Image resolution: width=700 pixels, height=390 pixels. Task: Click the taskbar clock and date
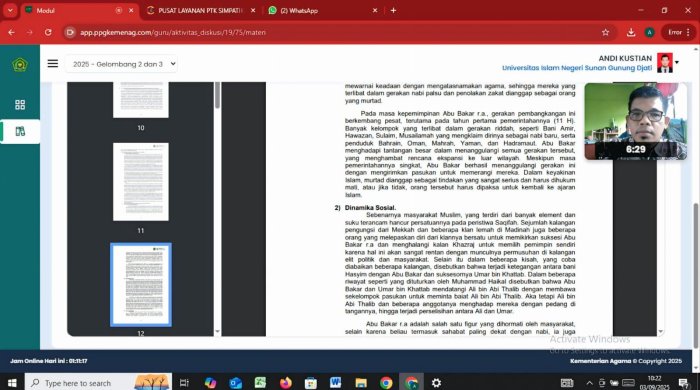(x=654, y=383)
